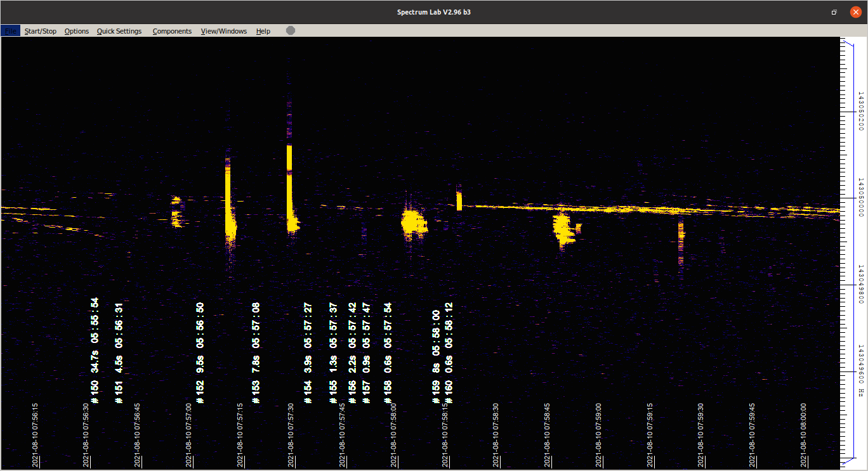868x471 pixels.
Task: Click time label 2021-08-10 07:58:00
Action: [393, 435]
